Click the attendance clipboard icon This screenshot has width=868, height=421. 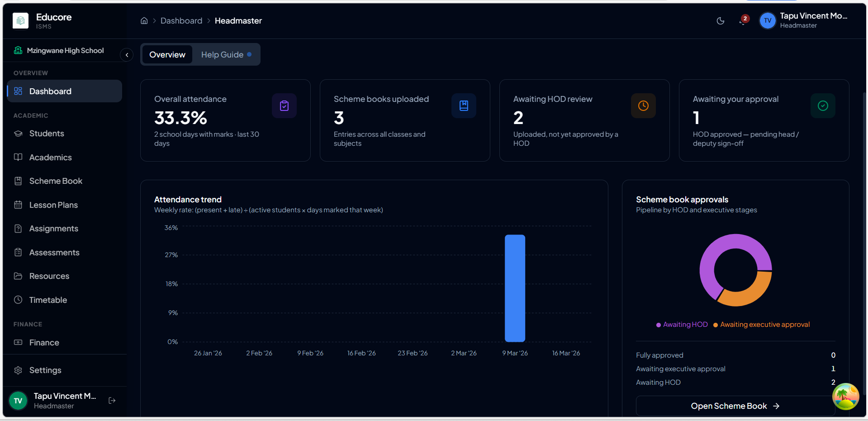284,105
